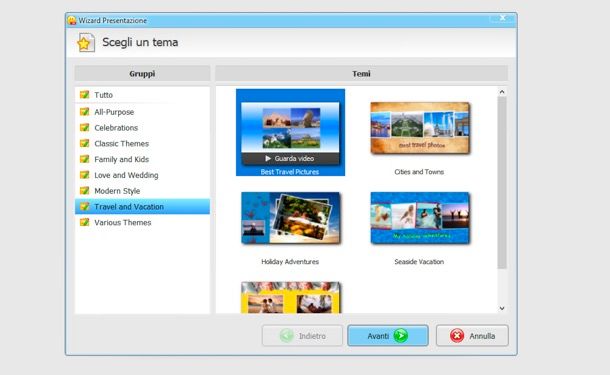Select the Cities and Towns theme thumbnail
The image size is (610, 375).
[420, 128]
